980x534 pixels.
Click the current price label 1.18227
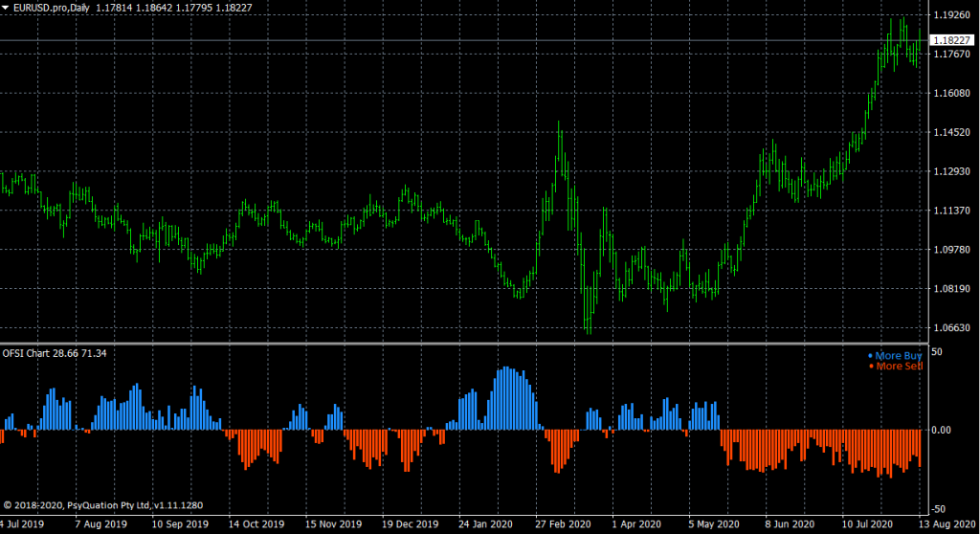952,40
